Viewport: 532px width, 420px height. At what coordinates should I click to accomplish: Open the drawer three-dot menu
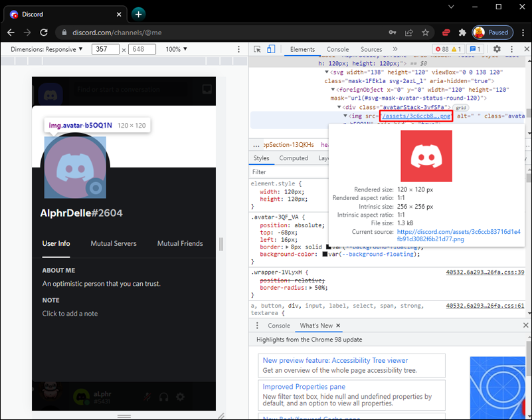[x=257, y=326]
